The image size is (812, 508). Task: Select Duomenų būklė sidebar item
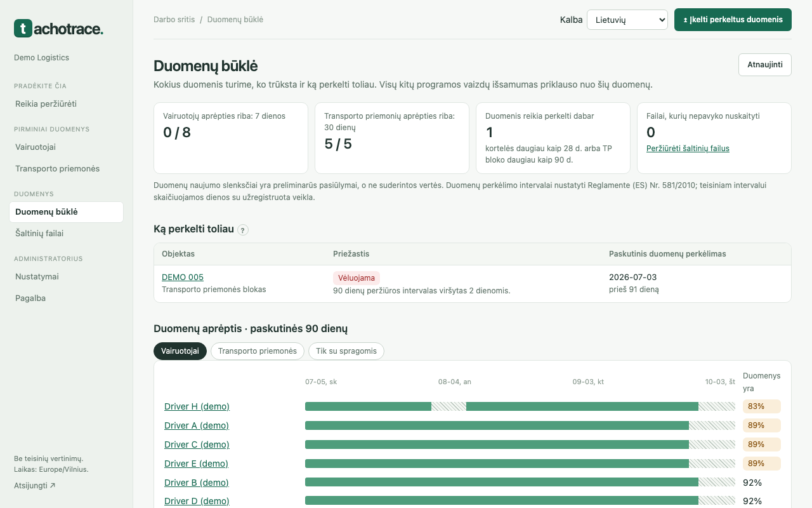pyautogui.click(x=67, y=211)
